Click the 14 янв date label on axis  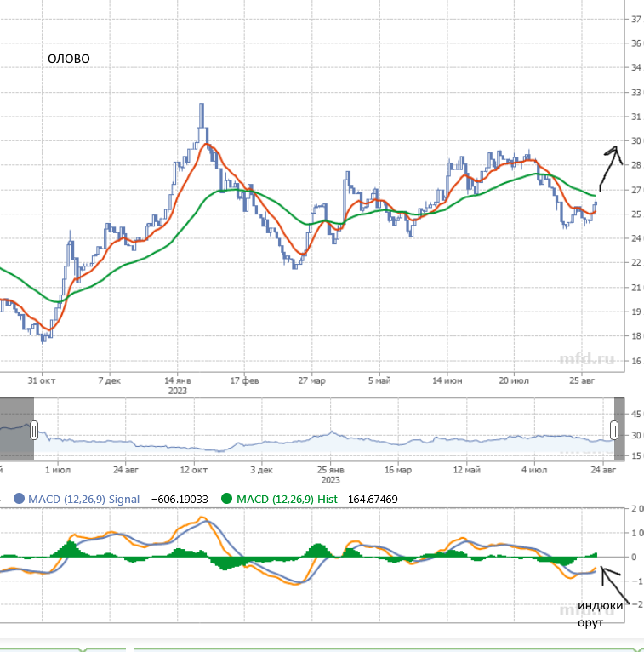click(177, 380)
